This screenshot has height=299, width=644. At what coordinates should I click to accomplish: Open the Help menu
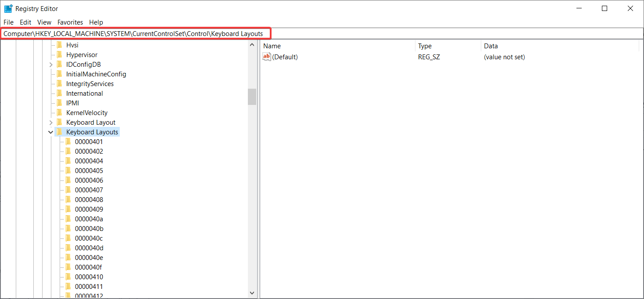pyautogui.click(x=96, y=22)
